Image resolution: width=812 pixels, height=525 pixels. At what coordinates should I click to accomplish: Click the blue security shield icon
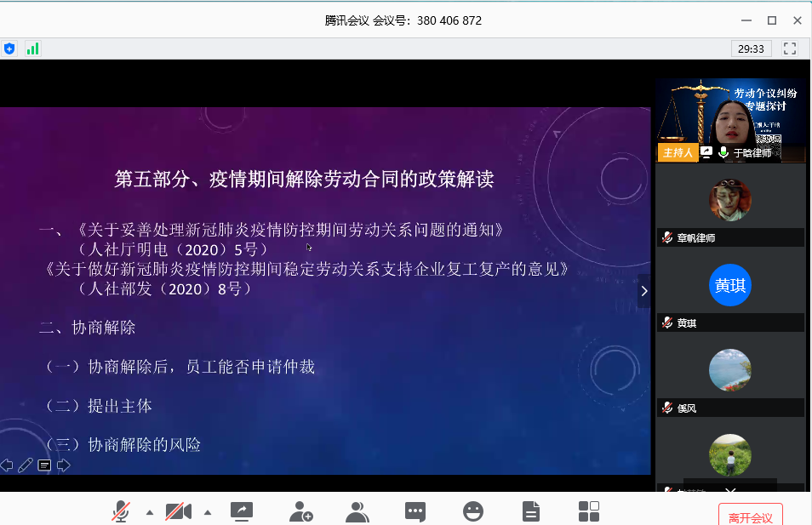point(9,49)
